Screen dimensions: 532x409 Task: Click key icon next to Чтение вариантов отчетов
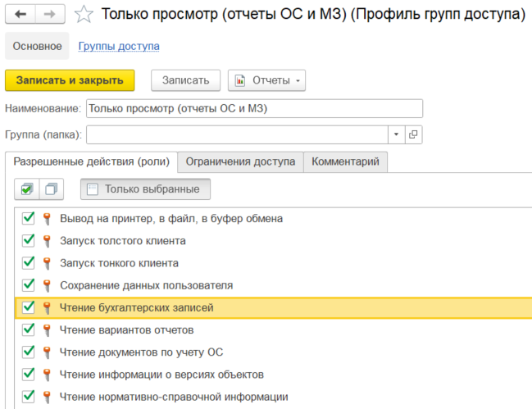point(47,330)
